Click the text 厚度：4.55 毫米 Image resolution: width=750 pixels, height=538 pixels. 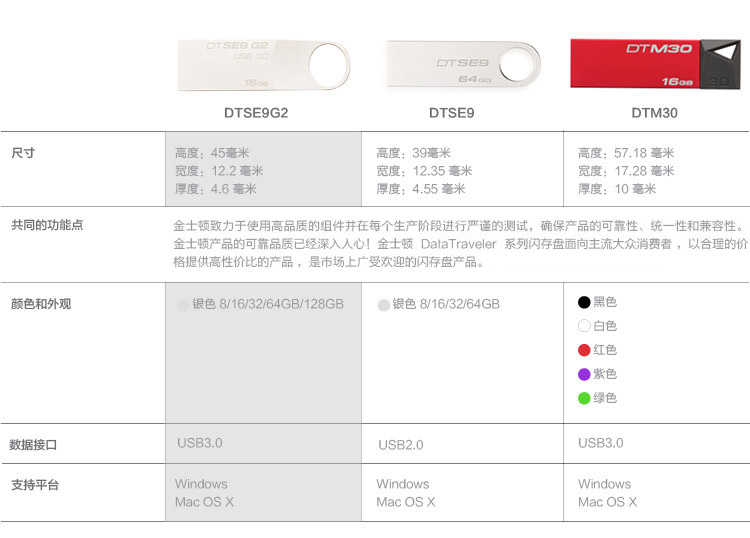tap(421, 189)
